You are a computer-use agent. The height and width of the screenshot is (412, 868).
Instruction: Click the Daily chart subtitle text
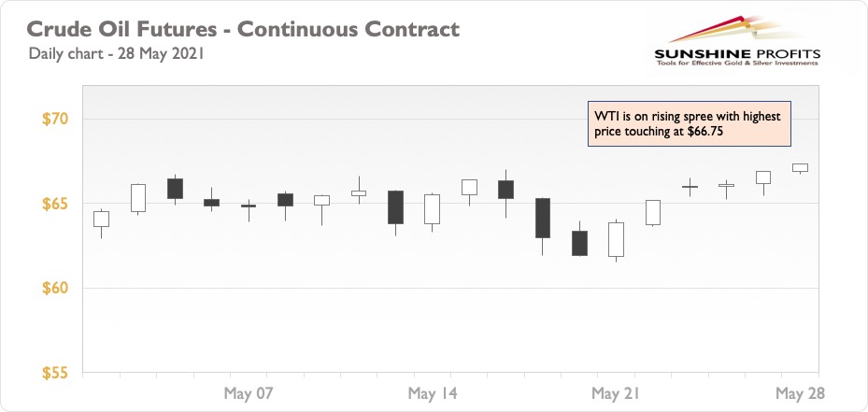pos(116,54)
